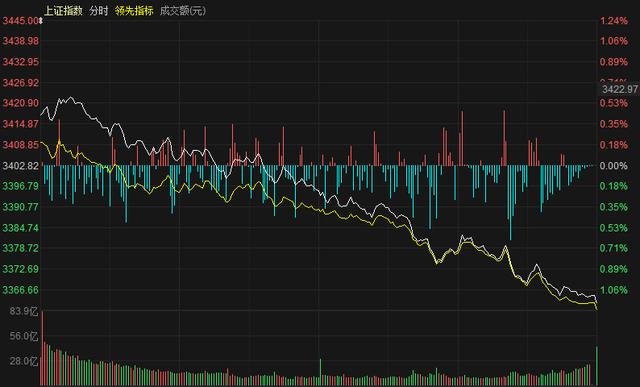The width and height of the screenshot is (640, 387).
Task: Click the 3372.69 axis value
Action: click(x=21, y=269)
